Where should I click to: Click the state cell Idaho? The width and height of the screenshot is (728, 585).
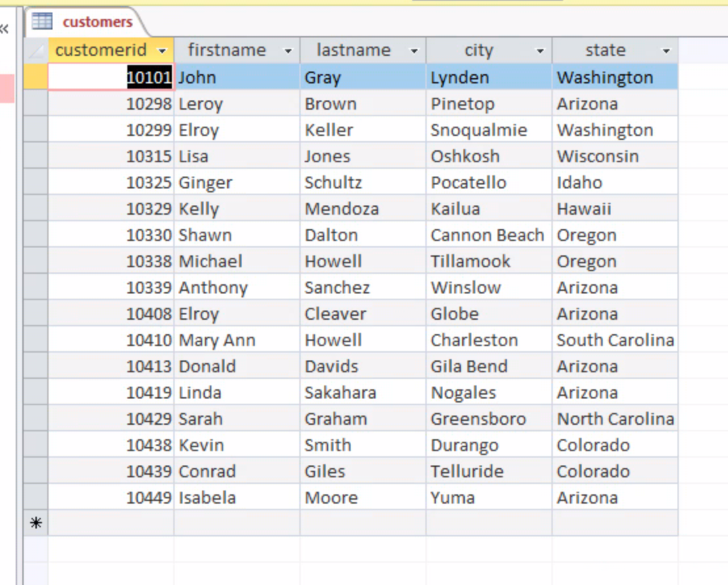(615, 182)
